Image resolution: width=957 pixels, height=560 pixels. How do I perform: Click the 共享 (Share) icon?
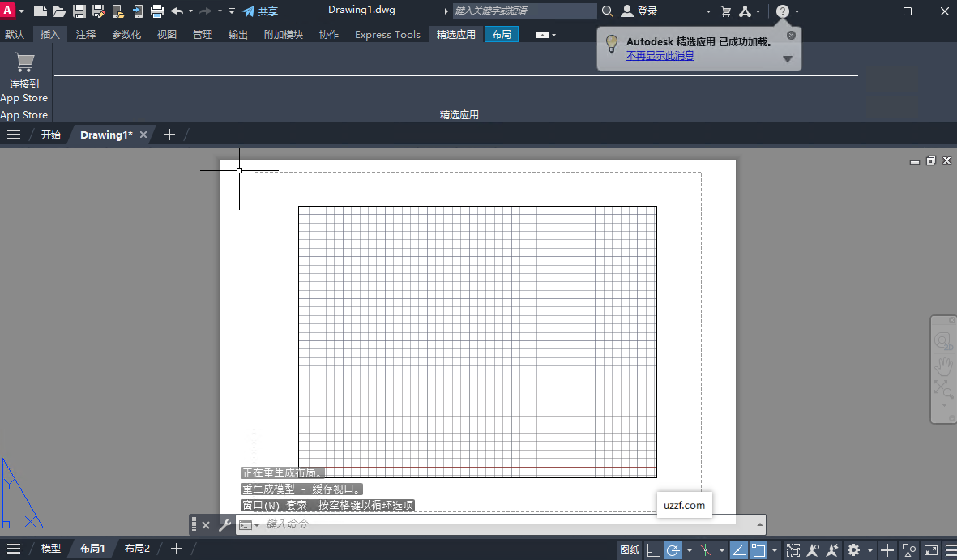click(247, 11)
